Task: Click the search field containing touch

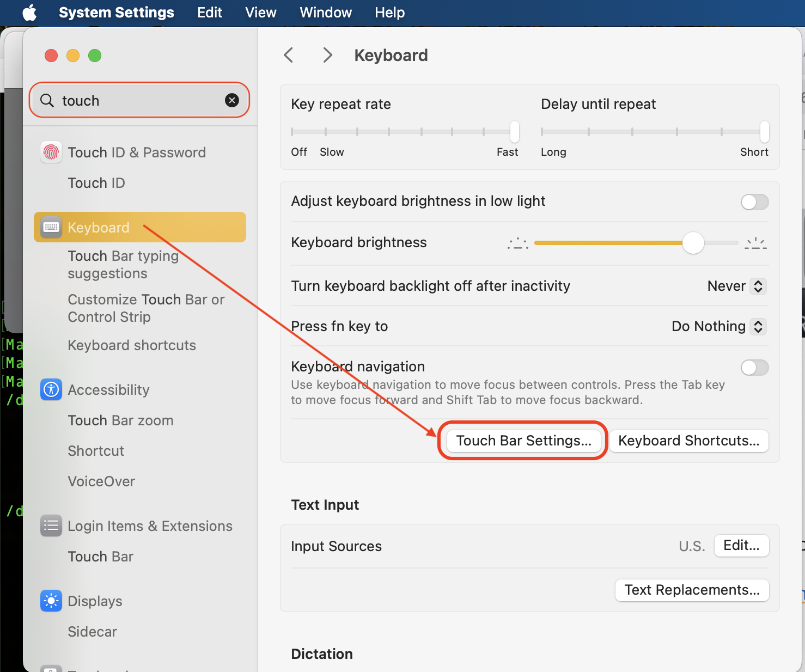Action: (139, 100)
